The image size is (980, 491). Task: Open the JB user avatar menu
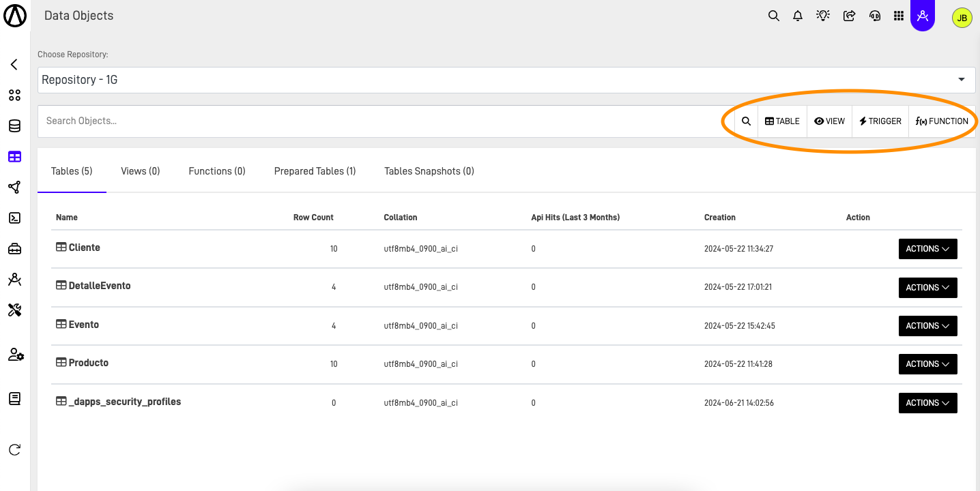click(x=962, y=18)
